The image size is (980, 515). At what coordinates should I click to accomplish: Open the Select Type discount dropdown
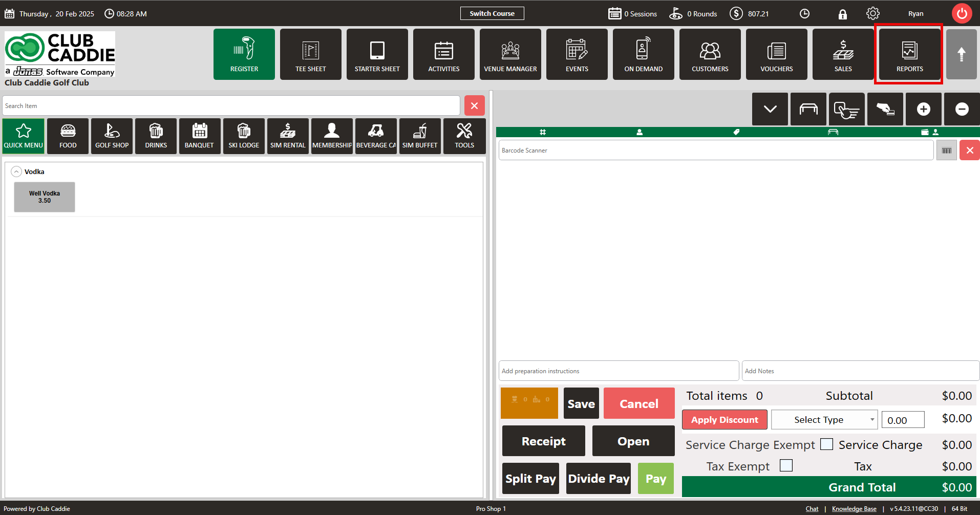tap(824, 420)
